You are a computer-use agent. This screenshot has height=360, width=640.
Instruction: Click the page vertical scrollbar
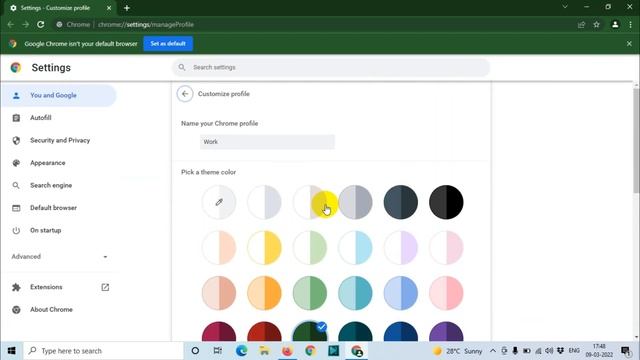click(x=636, y=140)
